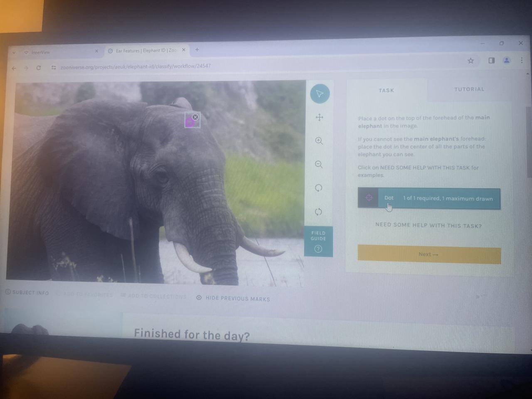Screen dimensions: 532x399
Task: Rotate the subject image
Action: click(x=318, y=188)
